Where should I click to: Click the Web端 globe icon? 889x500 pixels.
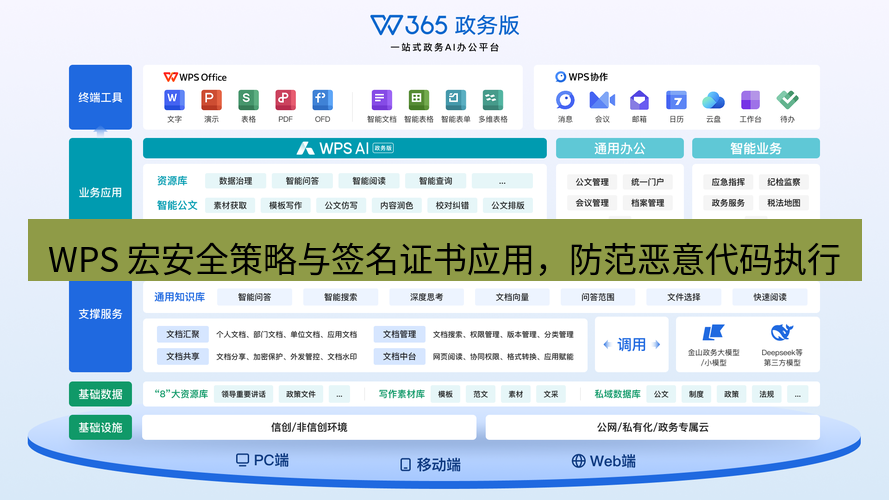(x=578, y=461)
